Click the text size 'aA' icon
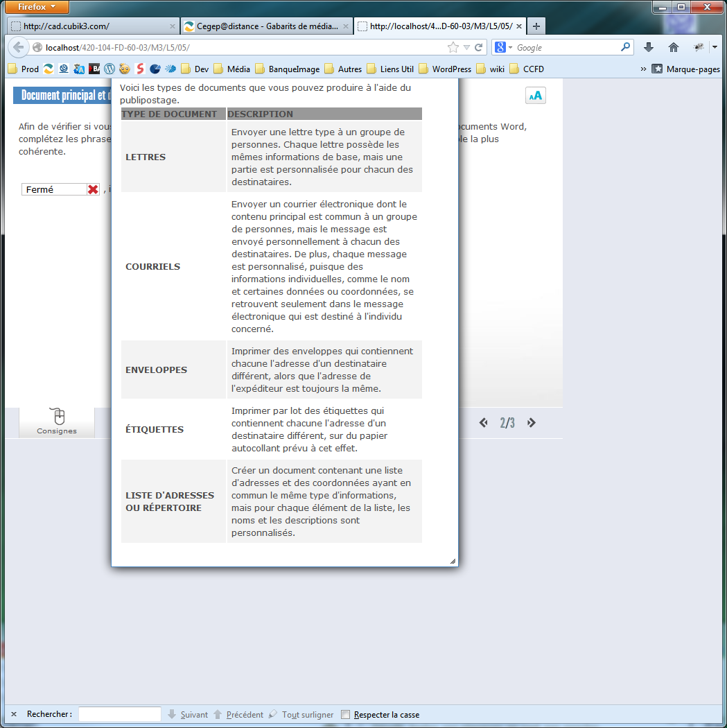727x728 pixels. pyautogui.click(x=535, y=96)
